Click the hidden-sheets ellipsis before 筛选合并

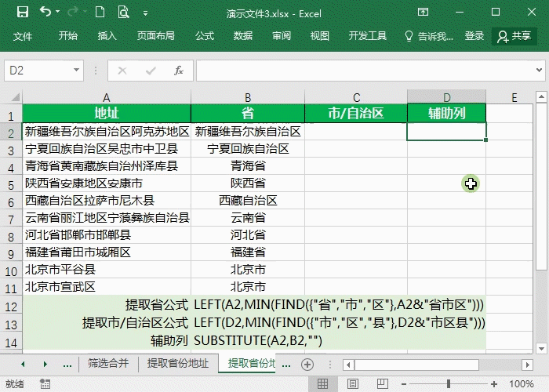pyautogui.click(x=67, y=365)
